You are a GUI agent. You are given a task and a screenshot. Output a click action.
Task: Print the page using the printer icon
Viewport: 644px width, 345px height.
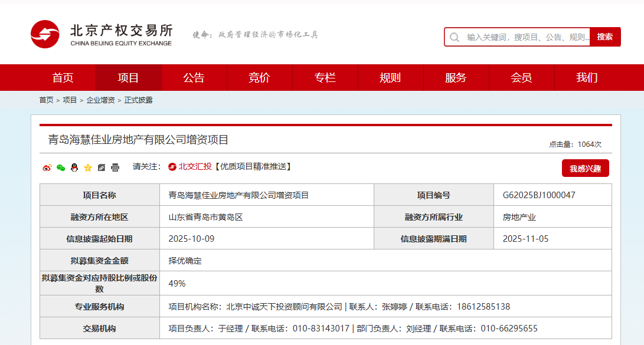click(115, 167)
